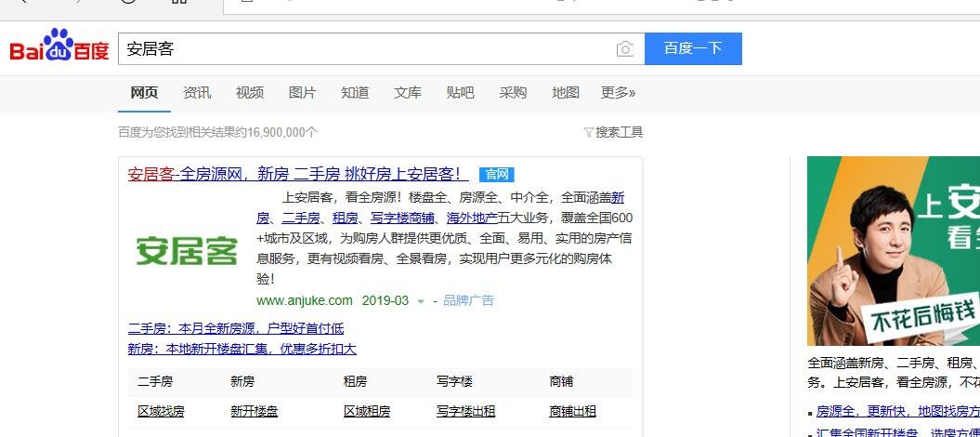Open the 写字楼商铺 description link
The width and height of the screenshot is (980, 437).
click(402, 218)
